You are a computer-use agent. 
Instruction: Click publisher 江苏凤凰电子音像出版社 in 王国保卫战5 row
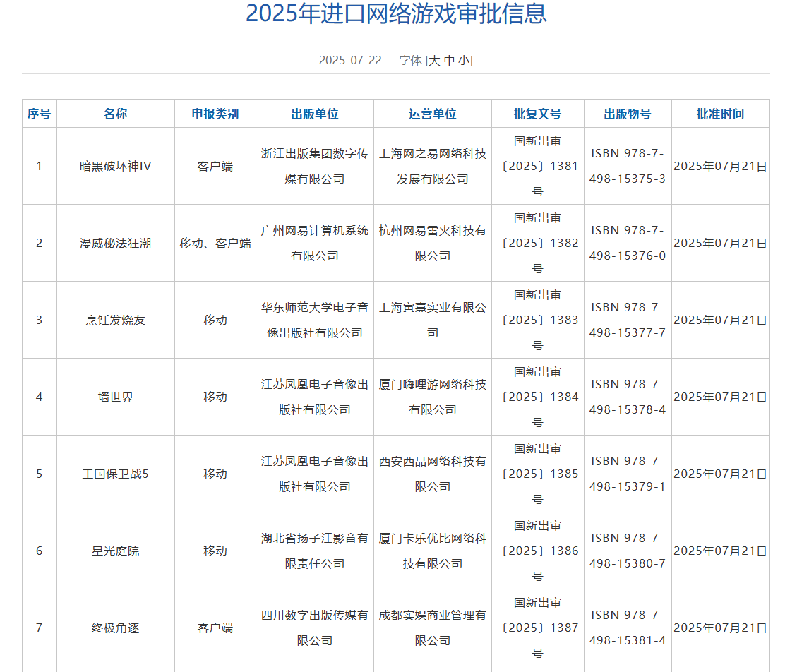pos(315,474)
